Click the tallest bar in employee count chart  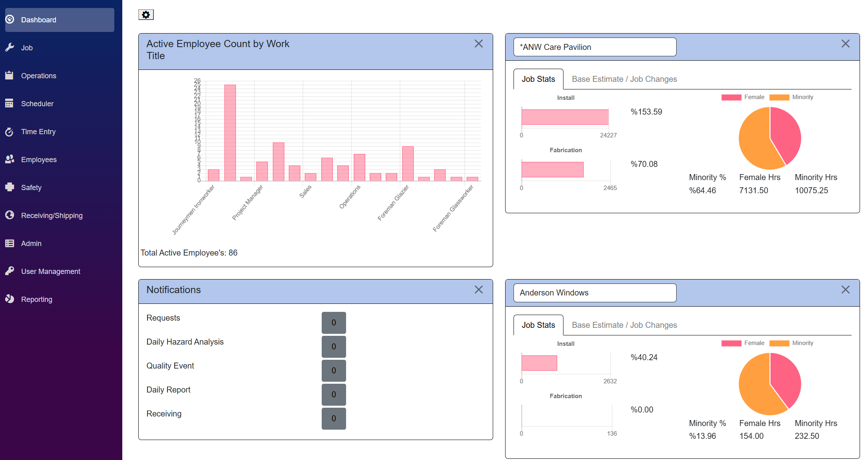(x=230, y=133)
